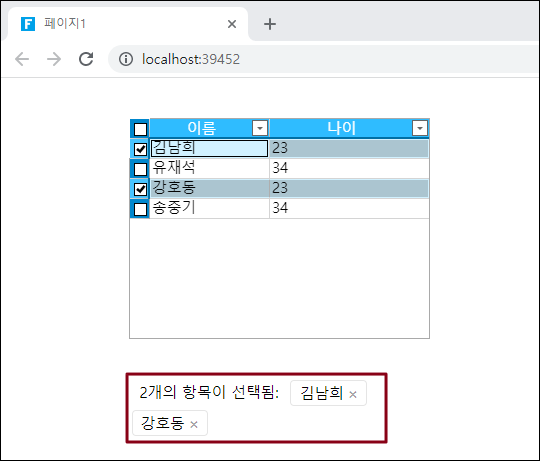This screenshot has width=540, height=461.
Task: Click the browser forward arrow
Action: pyautogui.click(x=54, y=59)
